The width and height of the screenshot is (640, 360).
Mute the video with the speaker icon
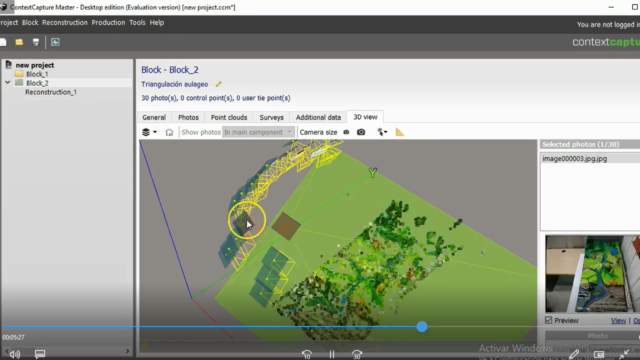point(15,354)
